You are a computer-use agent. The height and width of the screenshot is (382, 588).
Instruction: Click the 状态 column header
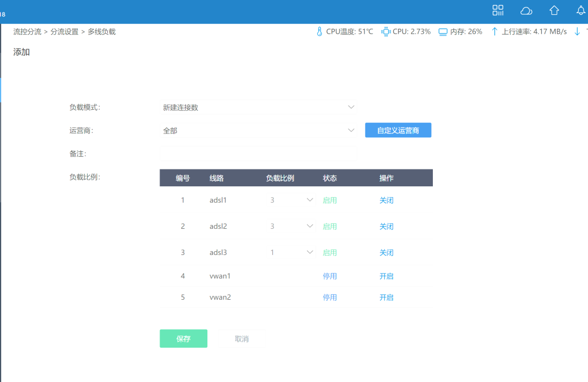(329, 178)
